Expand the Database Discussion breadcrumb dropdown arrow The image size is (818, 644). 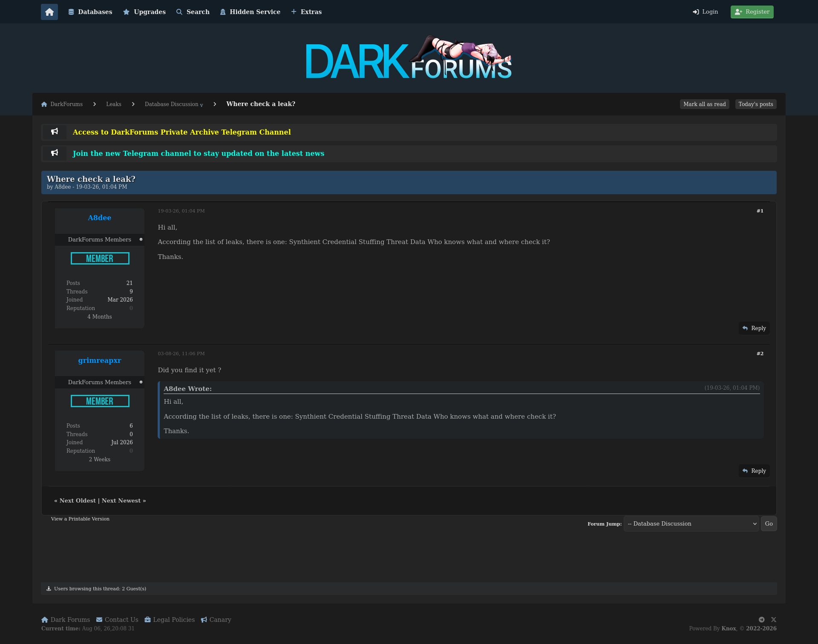(202, 105)
